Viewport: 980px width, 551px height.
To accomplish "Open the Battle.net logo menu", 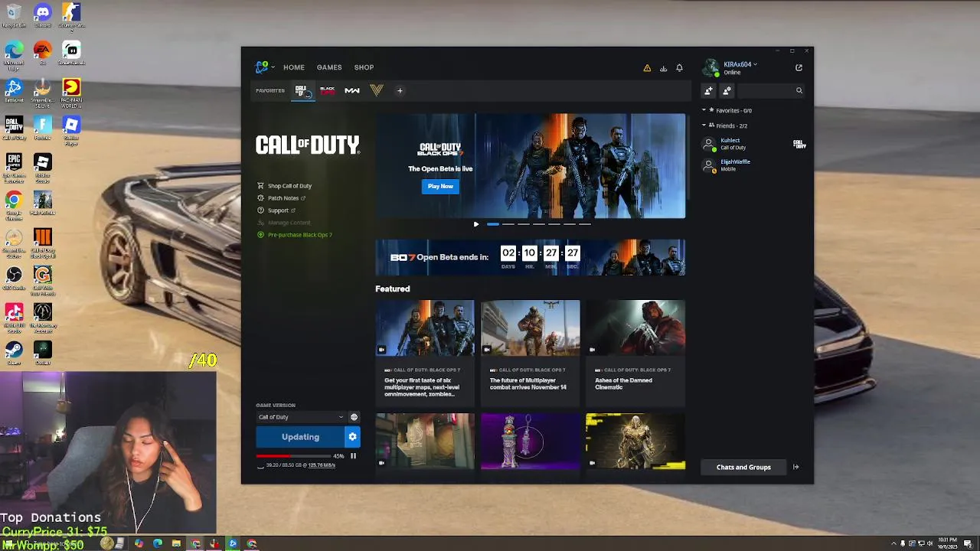I will [262, 67].
